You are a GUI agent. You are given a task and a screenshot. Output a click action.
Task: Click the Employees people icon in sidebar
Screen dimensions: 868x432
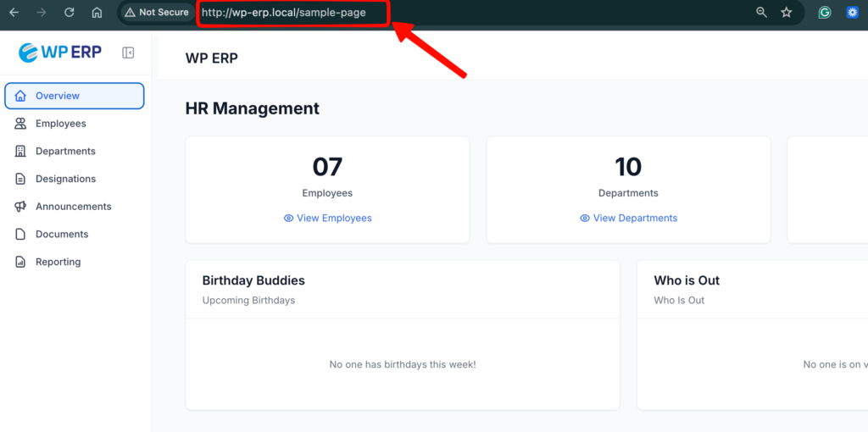[20, 124]
